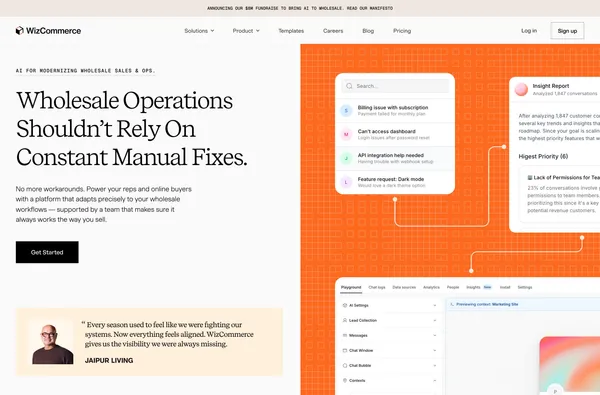This screenshot has height=395, width=600.
Task: Switch to the Data sources tab
Action: coord(404,287)
